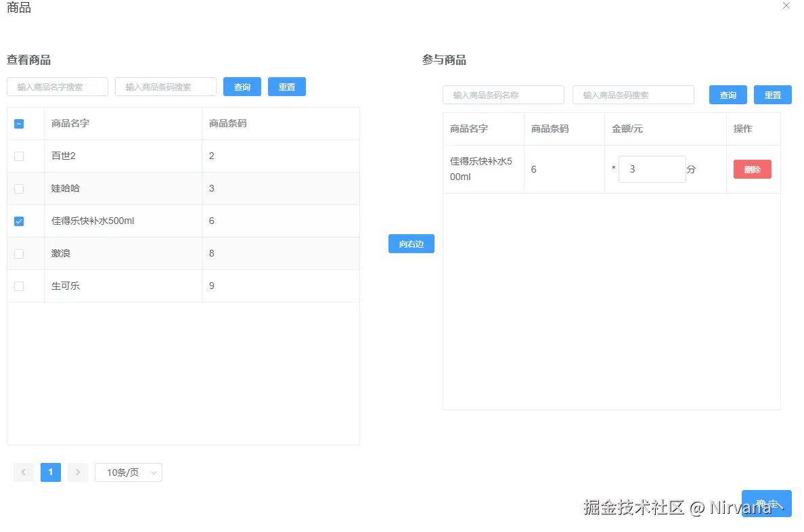Click 查询 button under 参与商品
804x532 pixels.
click(x=728, y=95)
